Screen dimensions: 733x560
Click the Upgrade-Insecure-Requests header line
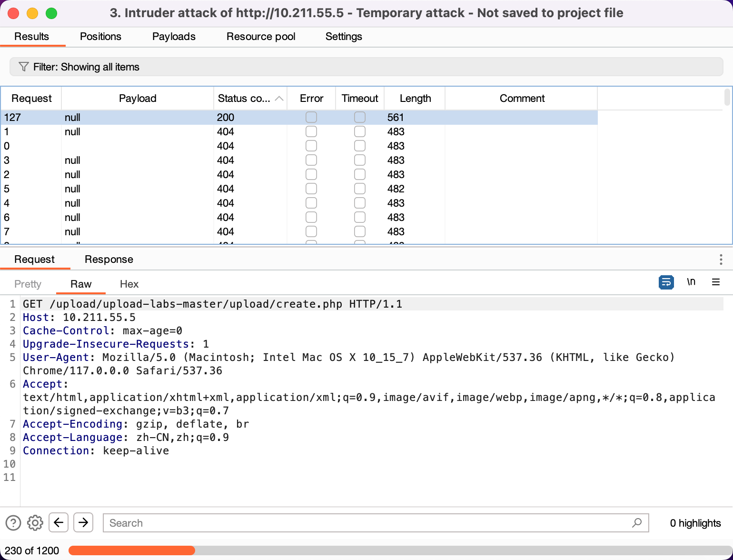(116, 344)
